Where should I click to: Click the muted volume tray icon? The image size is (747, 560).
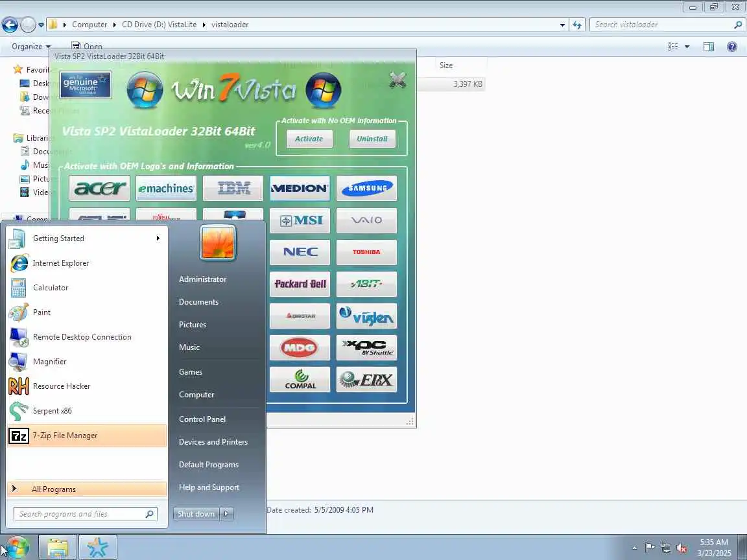click(x=682, y=548)
